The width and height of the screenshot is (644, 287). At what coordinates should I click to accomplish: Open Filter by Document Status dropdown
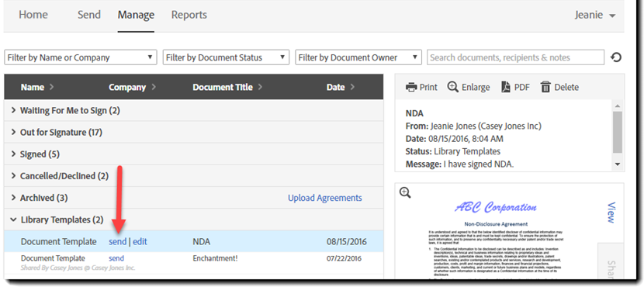[226, 57]
